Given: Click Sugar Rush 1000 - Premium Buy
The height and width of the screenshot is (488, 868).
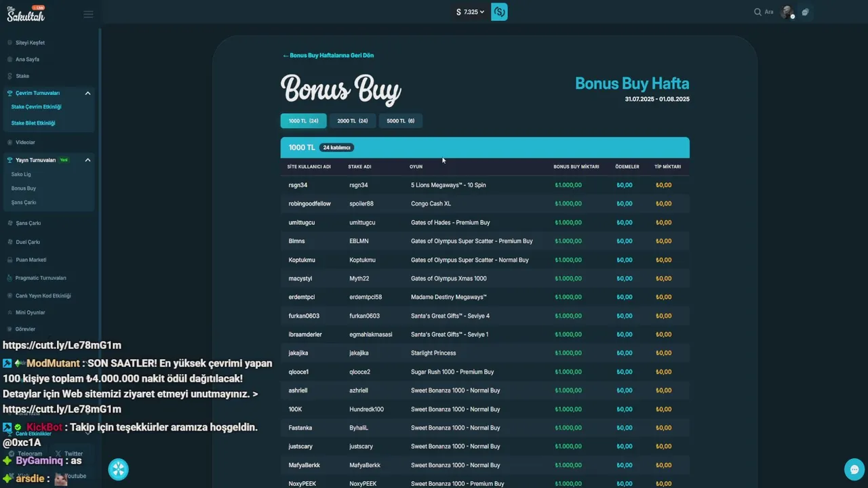Looking at the screenshot, I should (x=452, y=372).
